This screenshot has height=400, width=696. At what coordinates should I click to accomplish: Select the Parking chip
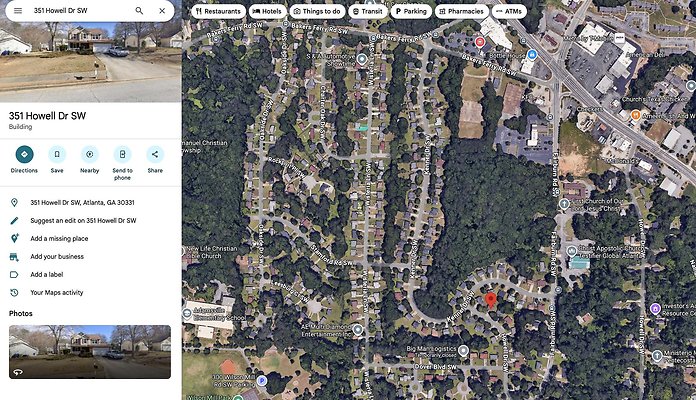pos(411,11)
